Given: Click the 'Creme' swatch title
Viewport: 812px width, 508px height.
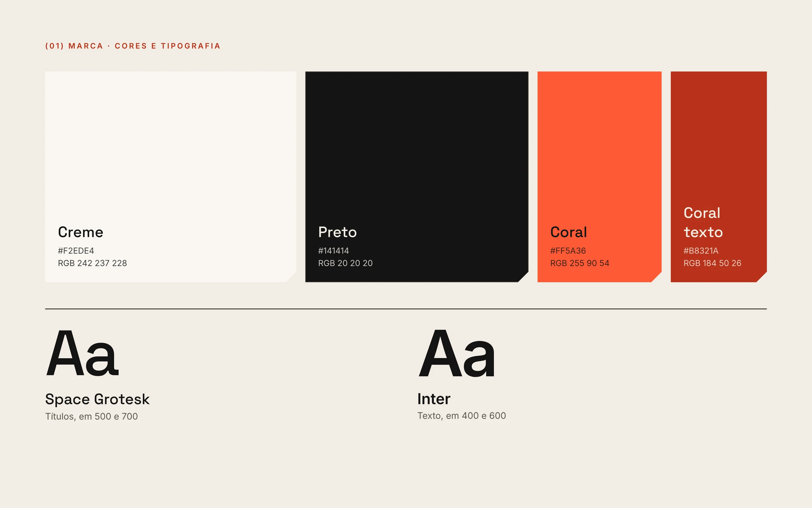Looking at the screenshot, I should pyautogui.click(x=81, y=232).
